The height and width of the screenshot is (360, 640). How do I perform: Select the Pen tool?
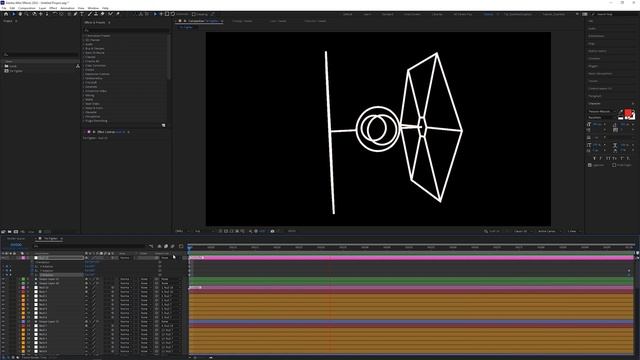point(75,14)
